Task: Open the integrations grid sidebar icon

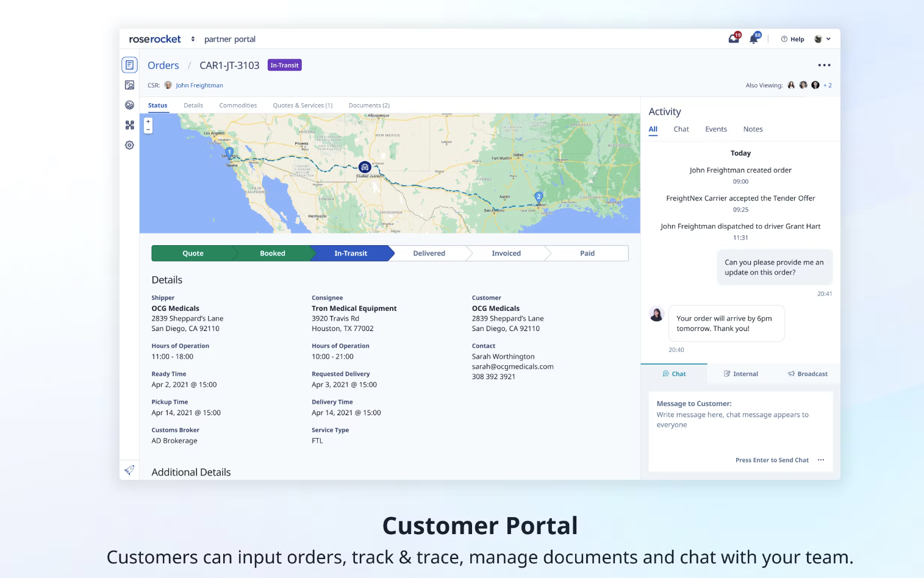Action: 129,125
